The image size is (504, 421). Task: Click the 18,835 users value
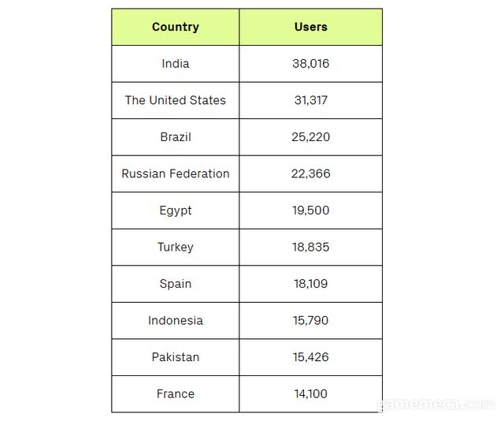point(310,247)
